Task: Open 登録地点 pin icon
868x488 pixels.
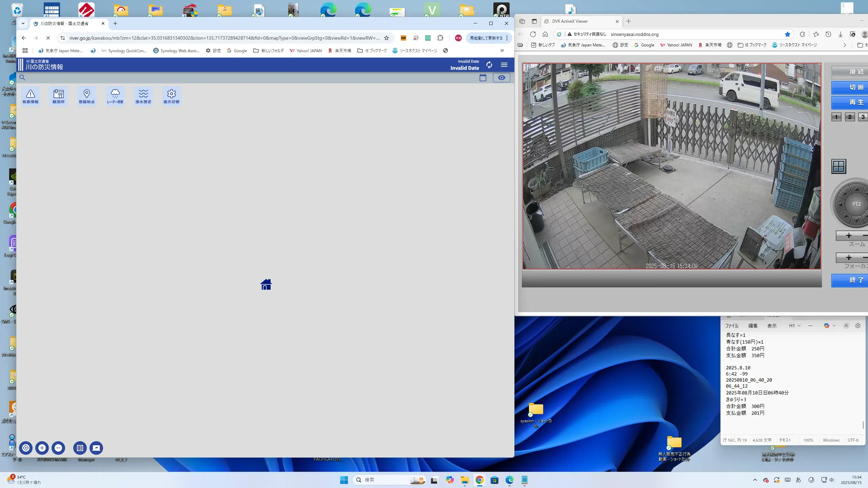Action: (x=86, y=96)
